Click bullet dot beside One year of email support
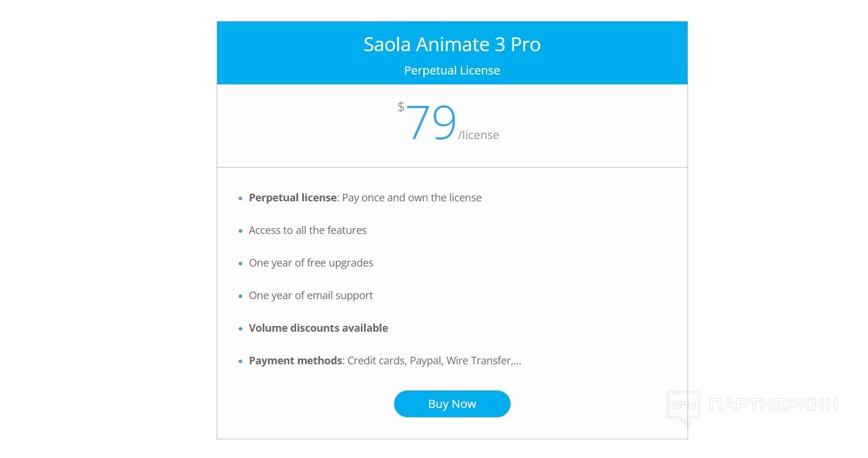The image size is (868, 458). [240, 296]
